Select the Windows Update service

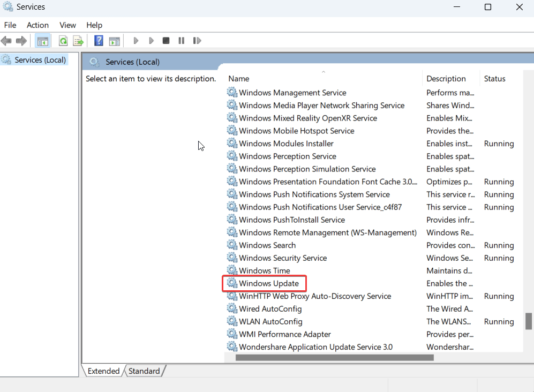coord(268,283)
